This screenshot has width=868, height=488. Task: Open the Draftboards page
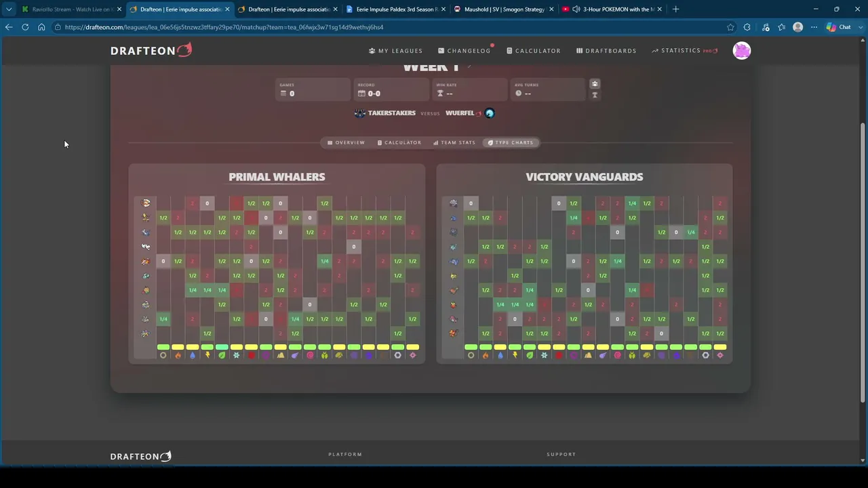606,51
